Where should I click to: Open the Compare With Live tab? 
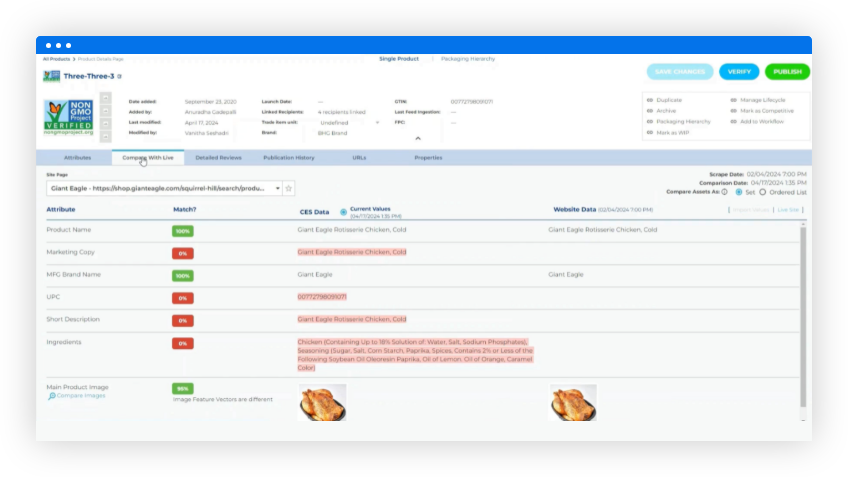click(x=148, y=158)
